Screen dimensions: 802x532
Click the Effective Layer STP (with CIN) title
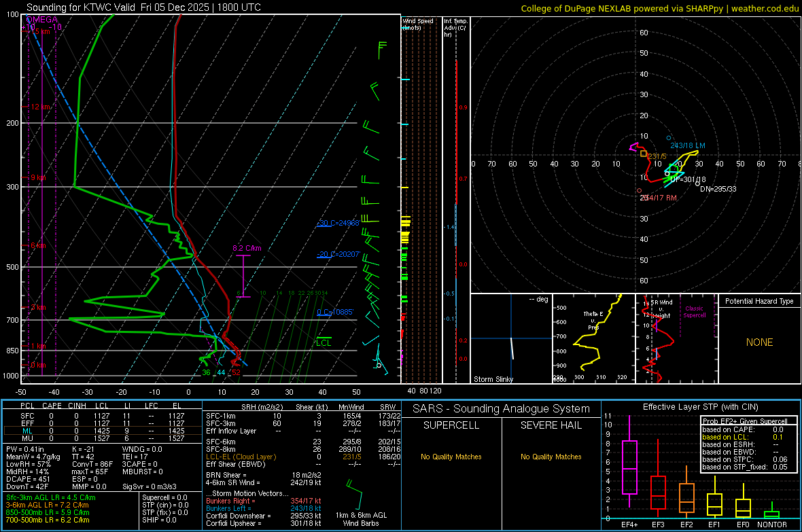(x=700, y=407)
